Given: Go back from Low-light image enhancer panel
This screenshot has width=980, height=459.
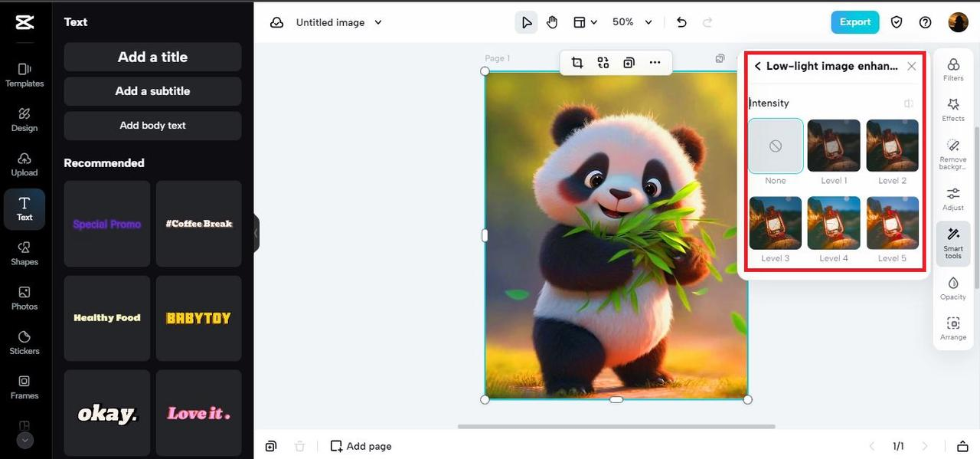Looking at the screenshot, I should tap(758, 67).
